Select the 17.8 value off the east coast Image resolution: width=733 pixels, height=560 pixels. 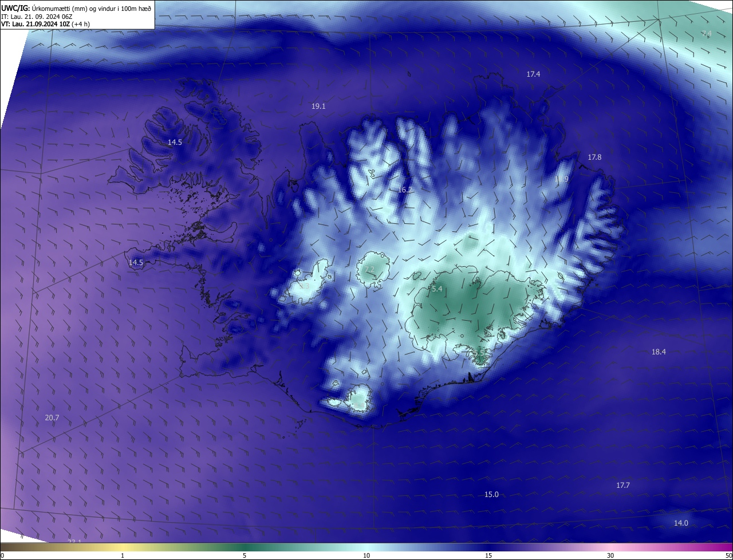pos(594,157)
